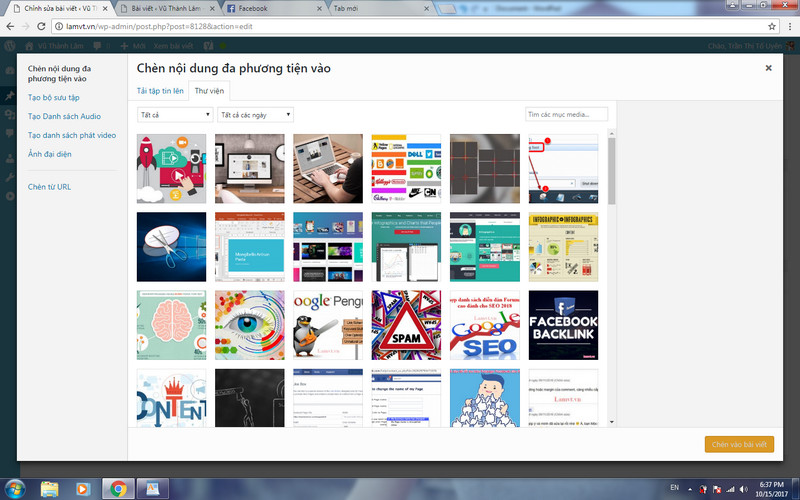Select Chèn nội dung đa phương tiện vào

click(x=59, y=73)
